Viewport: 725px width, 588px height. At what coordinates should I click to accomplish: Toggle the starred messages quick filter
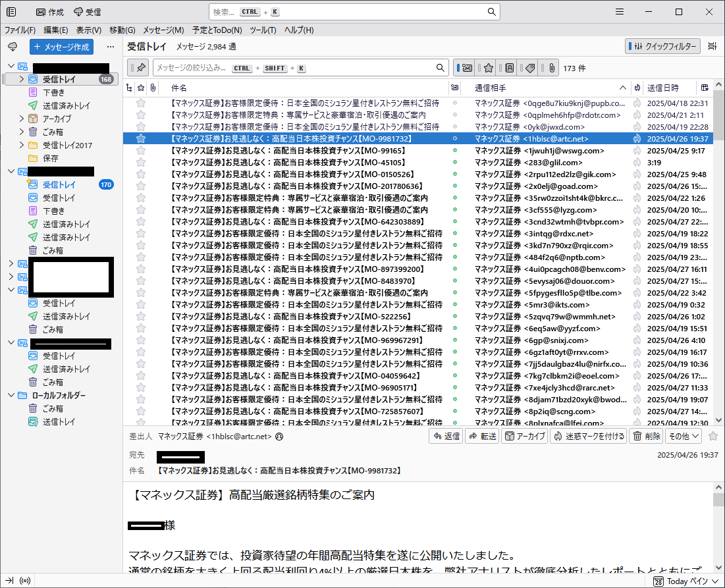pos(487,68)
